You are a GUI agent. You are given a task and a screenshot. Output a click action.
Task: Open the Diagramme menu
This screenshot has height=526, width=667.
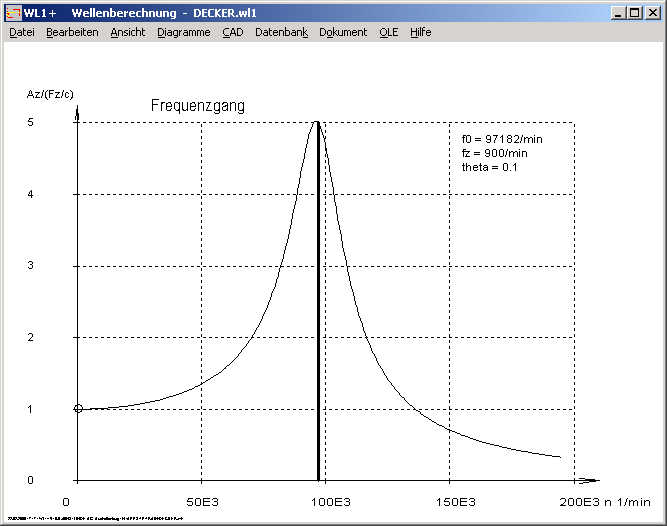click(184, 32)
